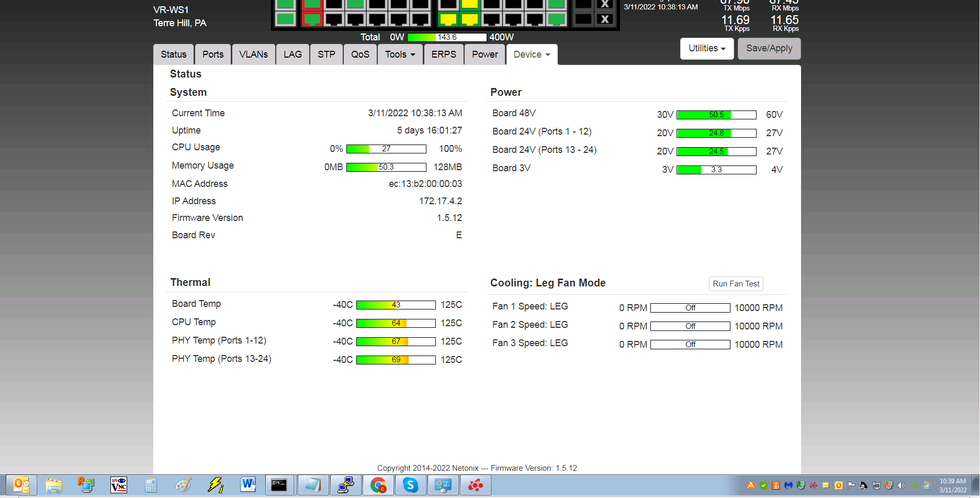Select the red-outlined port in bottom row
This screenshot has width=980, height=498.
(x=312, y=19)
